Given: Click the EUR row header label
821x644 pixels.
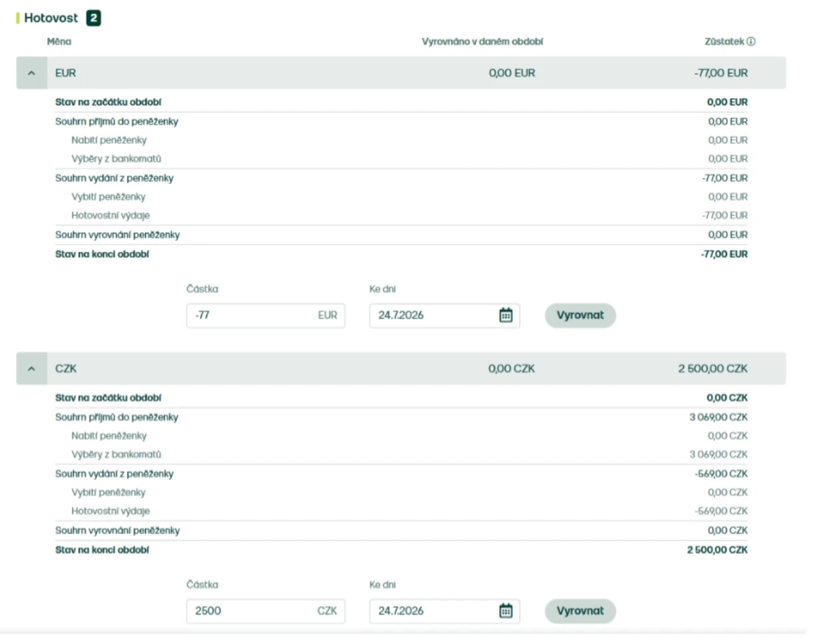Looking at the screenshot, I should tap(65, 73).
